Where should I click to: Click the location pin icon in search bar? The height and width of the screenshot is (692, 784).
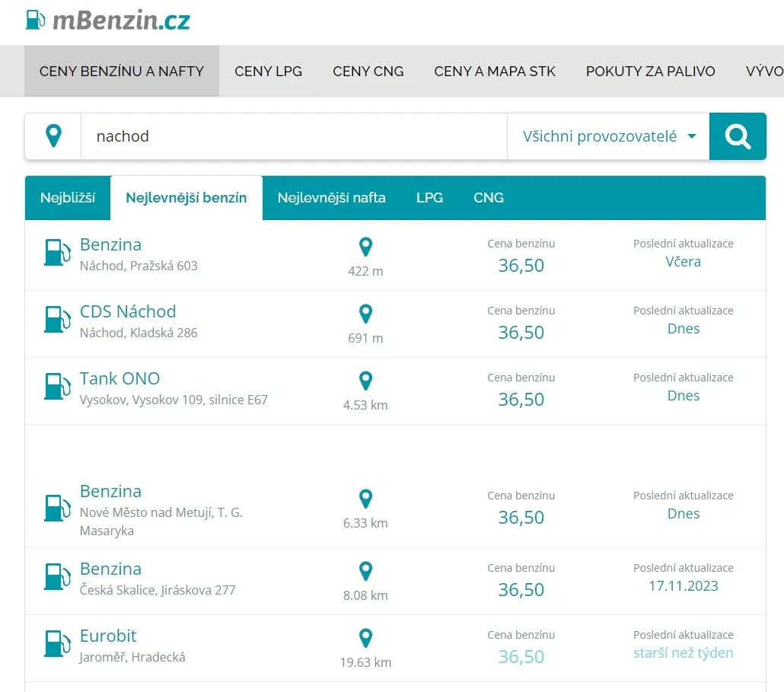(x=53, y=136)
